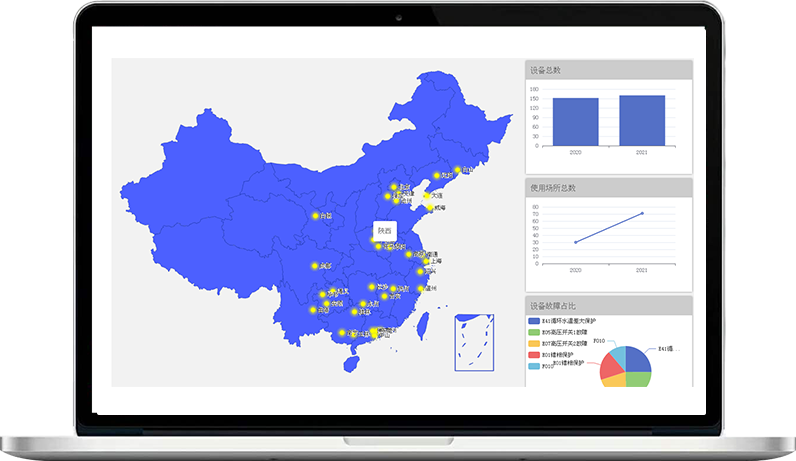Click the 温州 city marker on map

click(420, 288)
